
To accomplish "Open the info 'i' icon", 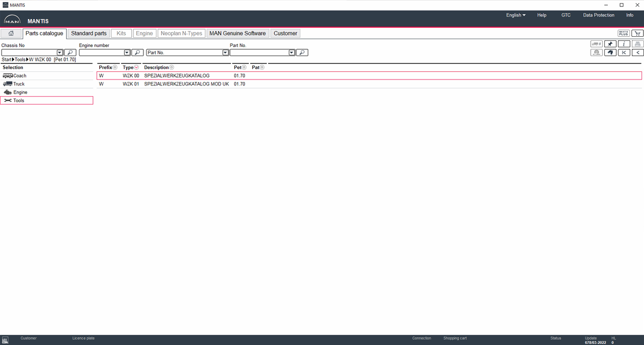I will 624,44.
